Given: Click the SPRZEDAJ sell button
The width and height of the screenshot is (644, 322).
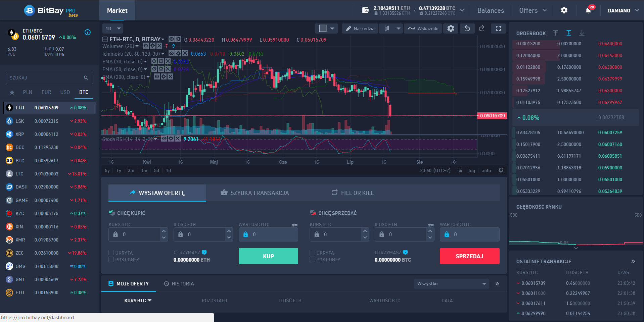Looking at the screenshot, I should click(469, 256).
